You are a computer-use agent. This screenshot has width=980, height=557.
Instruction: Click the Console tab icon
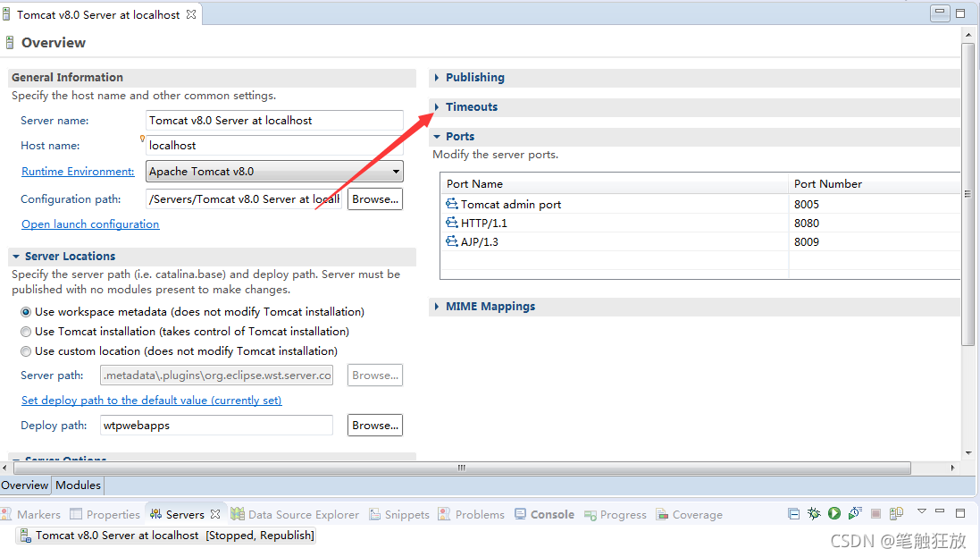coord(520,514)
